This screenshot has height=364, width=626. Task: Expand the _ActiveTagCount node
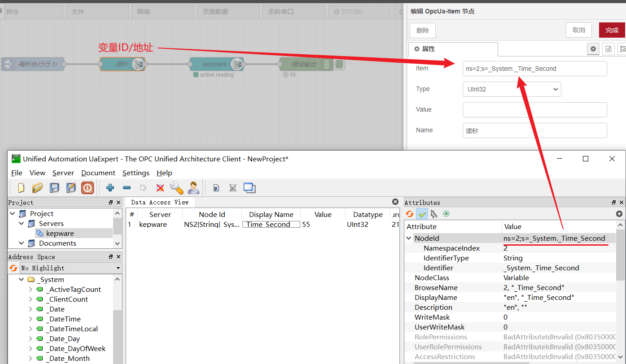pos(31,290)
